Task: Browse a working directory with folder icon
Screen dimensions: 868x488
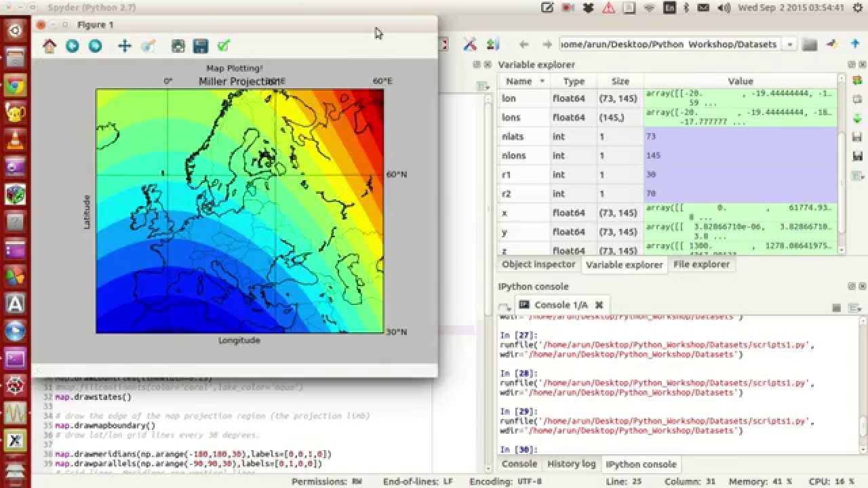Action: tap(810, 45)
